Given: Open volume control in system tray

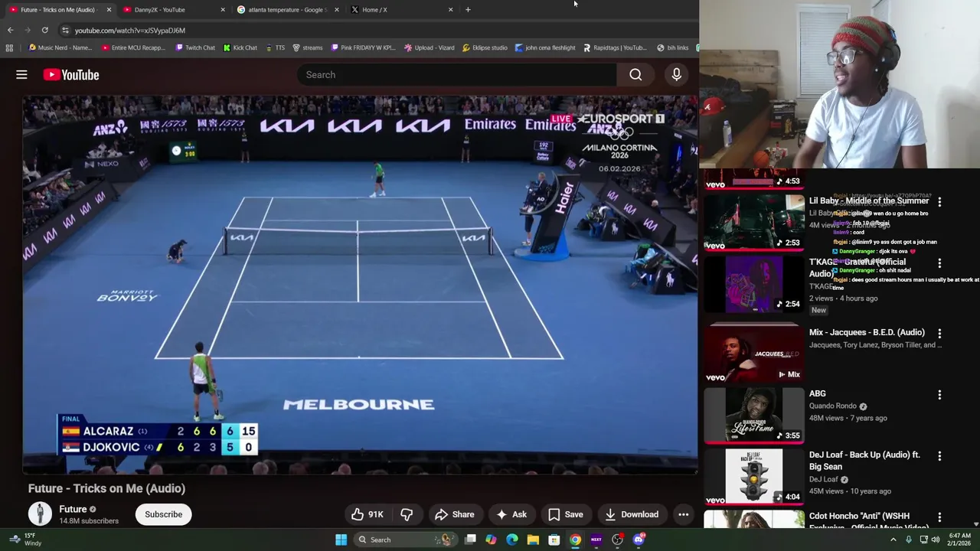Looking at the screenshot, I should point(936,540).
